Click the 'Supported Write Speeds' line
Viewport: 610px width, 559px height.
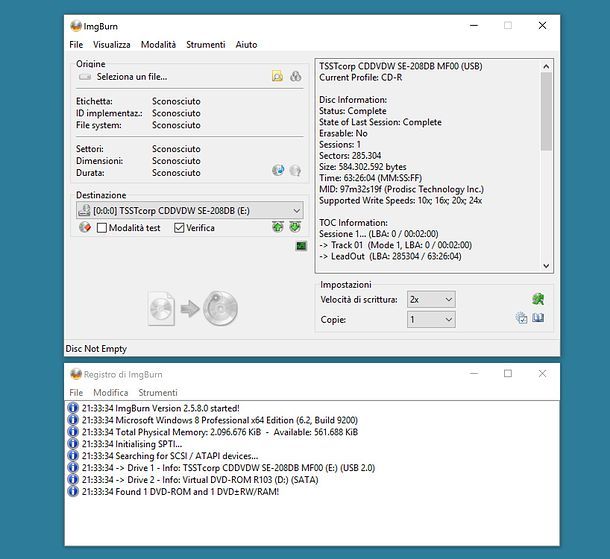pos(401,201)
